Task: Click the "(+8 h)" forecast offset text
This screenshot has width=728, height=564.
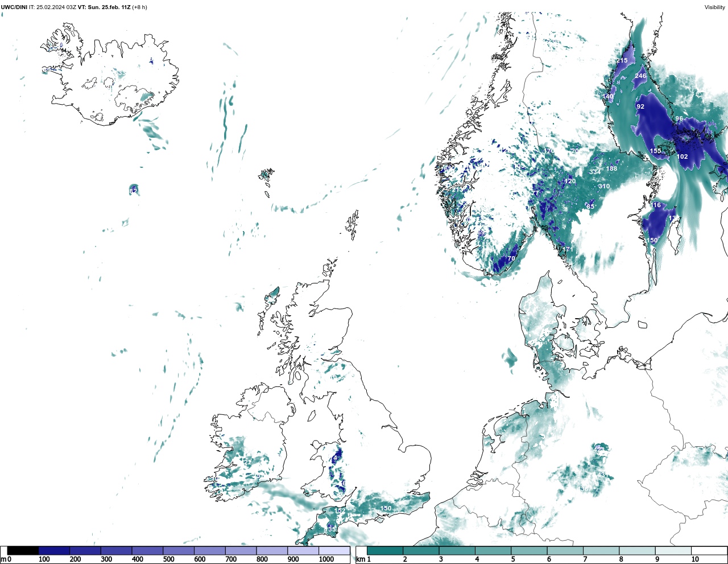Action: (140, 7)
